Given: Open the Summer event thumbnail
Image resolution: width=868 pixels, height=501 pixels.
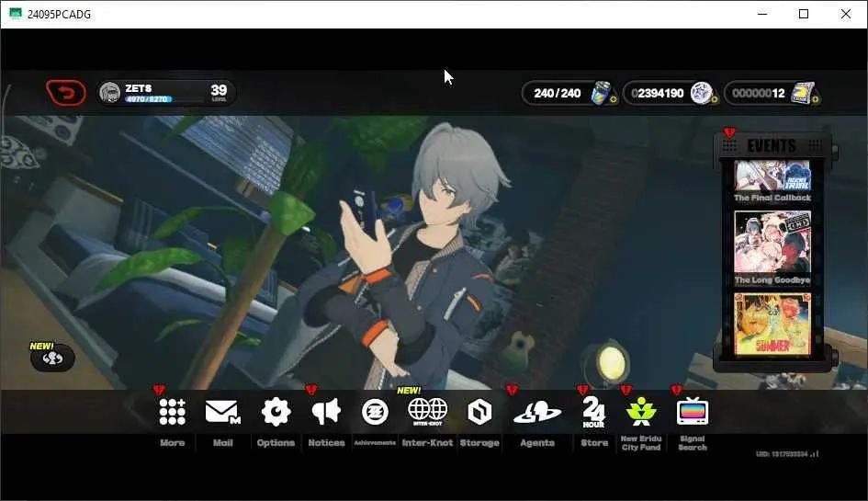Looking at the screenshot, I should point(772,325).
